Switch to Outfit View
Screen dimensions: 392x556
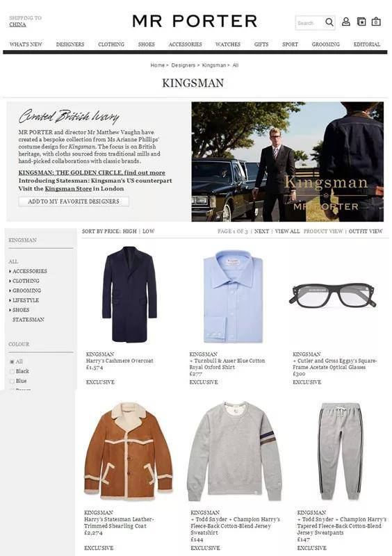tap(366, 231)
